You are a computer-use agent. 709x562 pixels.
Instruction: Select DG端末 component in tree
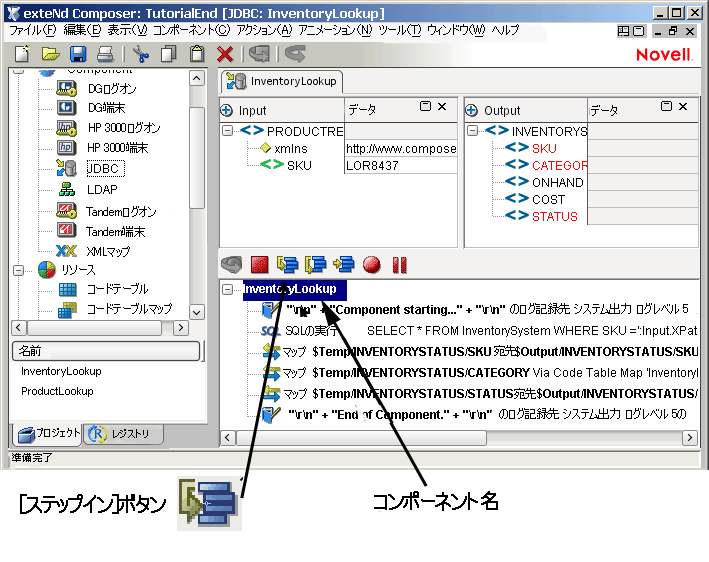click(x=106, y=108)
